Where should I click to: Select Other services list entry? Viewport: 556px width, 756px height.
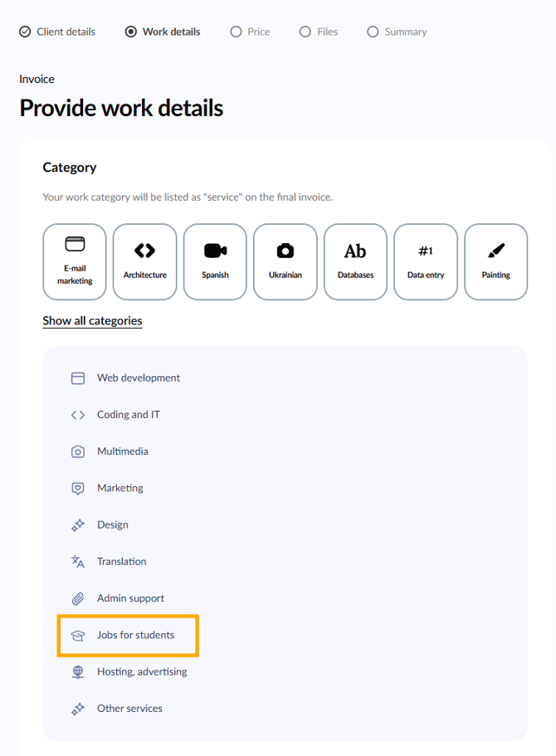129,709
